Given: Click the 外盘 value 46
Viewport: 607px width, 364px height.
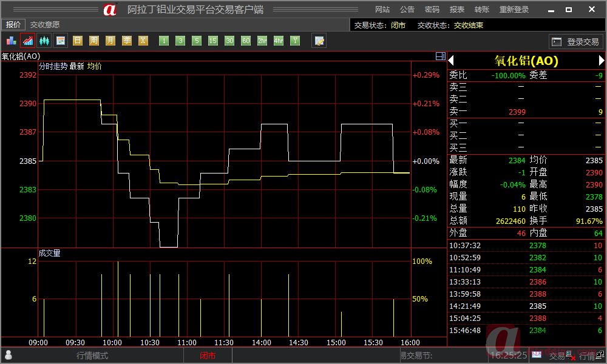Looking at the screenshot, I should click(x=521, y=233).
